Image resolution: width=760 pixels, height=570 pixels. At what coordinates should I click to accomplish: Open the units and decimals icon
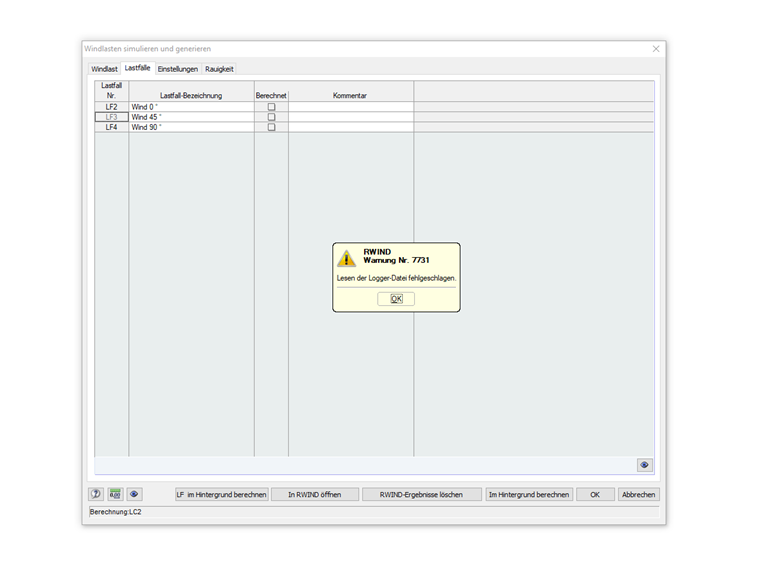point(115,494)
